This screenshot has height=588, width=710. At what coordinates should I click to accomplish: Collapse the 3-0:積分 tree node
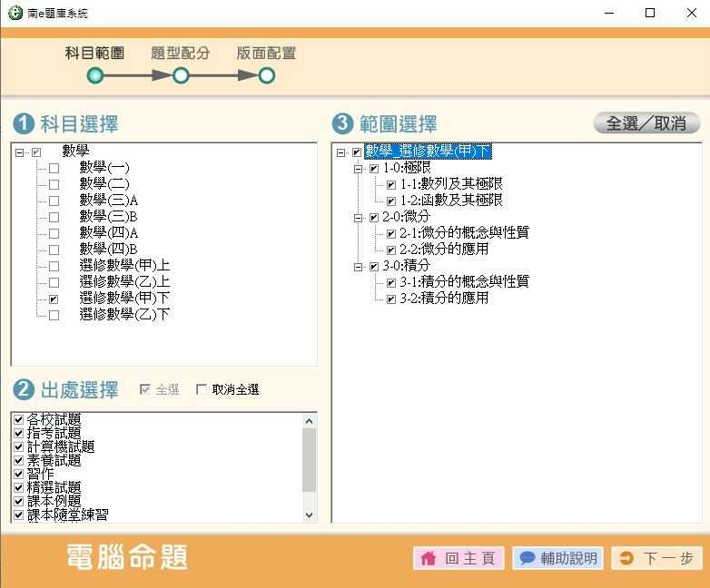358,267
